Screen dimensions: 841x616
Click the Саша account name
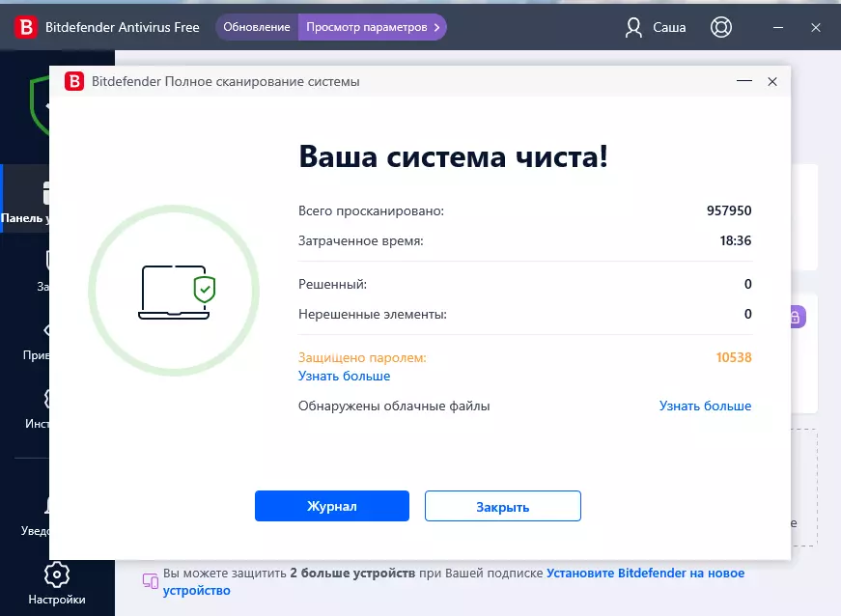click(669, 27)
